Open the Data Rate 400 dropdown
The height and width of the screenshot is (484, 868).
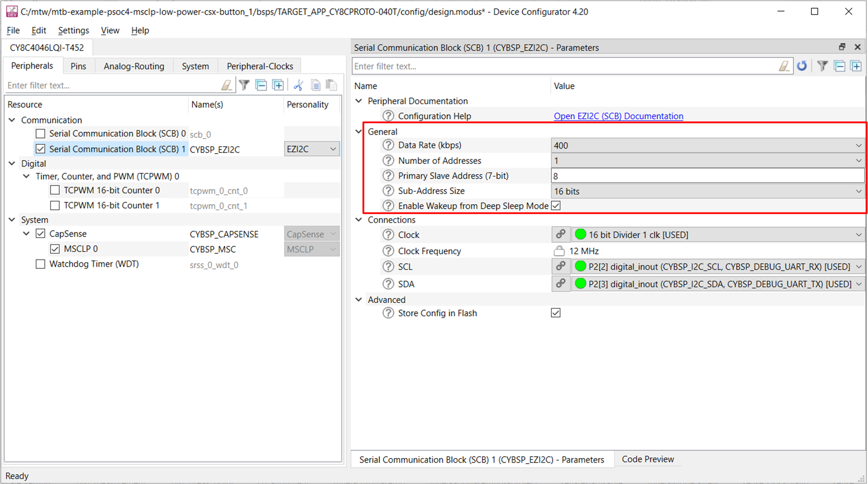click(708, 145)
